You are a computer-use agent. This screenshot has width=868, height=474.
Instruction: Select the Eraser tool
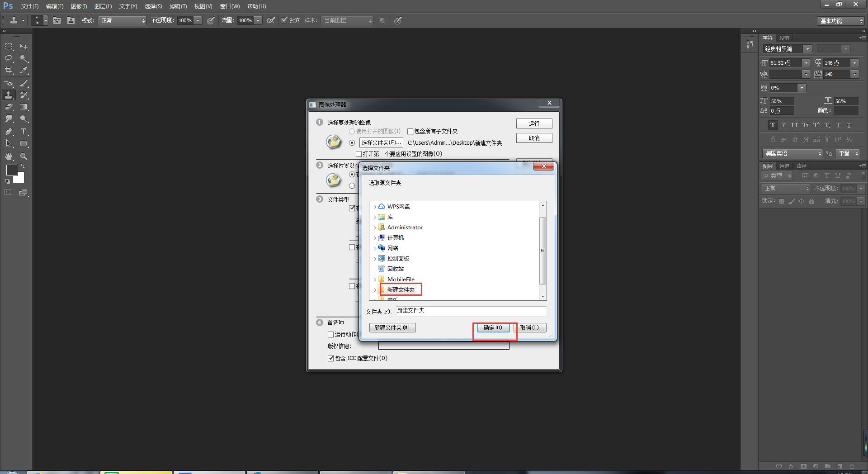[x=9, y=107]
